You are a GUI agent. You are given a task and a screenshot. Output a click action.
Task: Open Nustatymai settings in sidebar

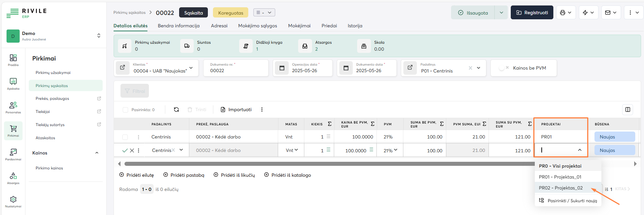(x=13, y=201)
